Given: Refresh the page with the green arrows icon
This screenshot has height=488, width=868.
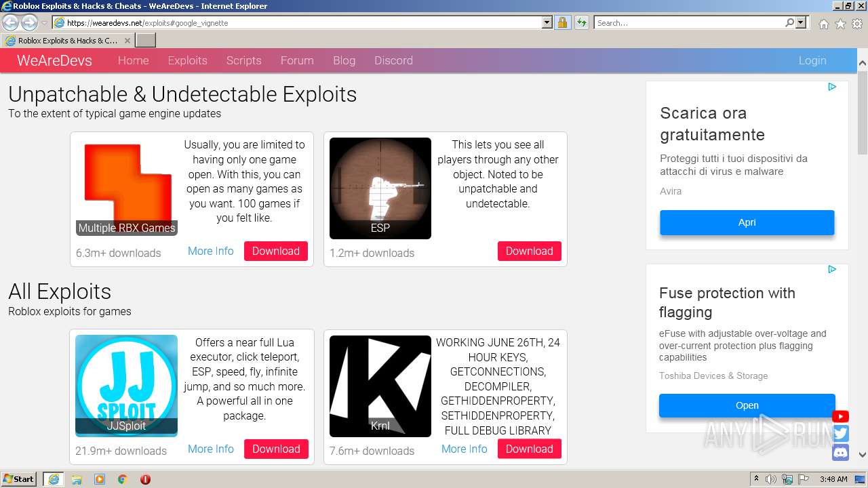Looking at the screenshot, I should pyautogui.click(x=581, y=22).
